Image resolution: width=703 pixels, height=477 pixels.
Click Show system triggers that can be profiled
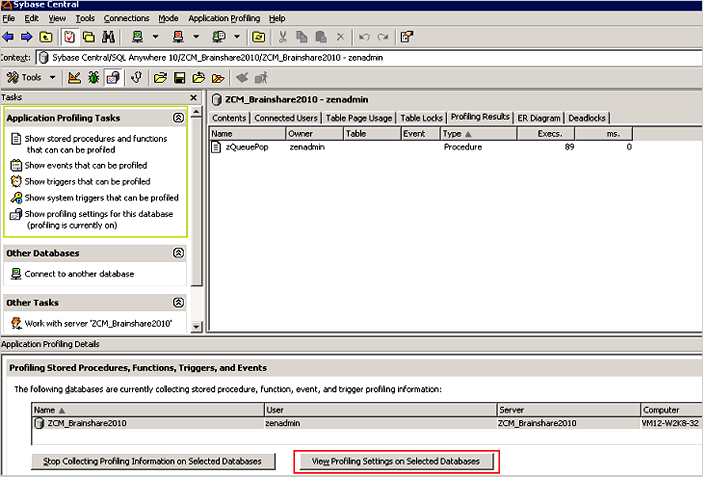101,198
